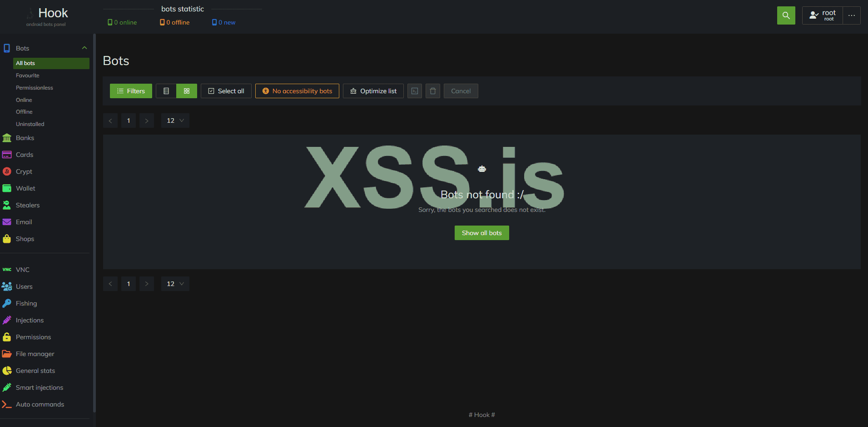Viewport: 868px width, 427px height.
Task: Click the Stealers person icon
Action: click(x=7, y=205)
